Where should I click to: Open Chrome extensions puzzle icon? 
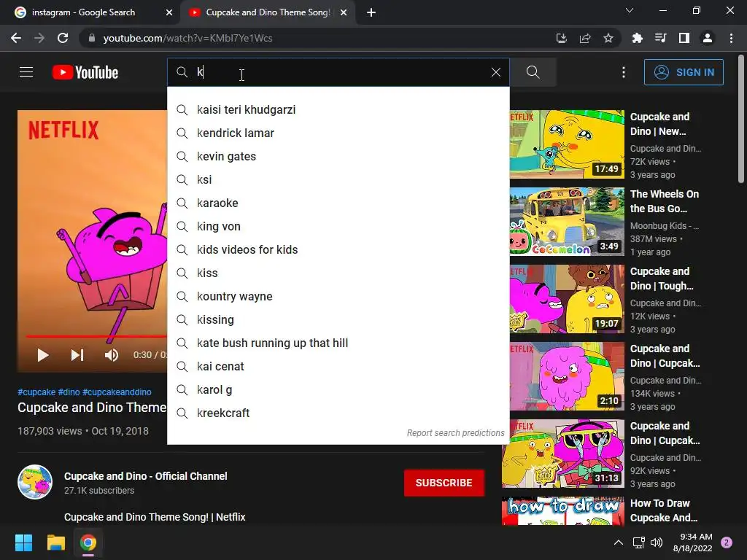coord(638,38)
